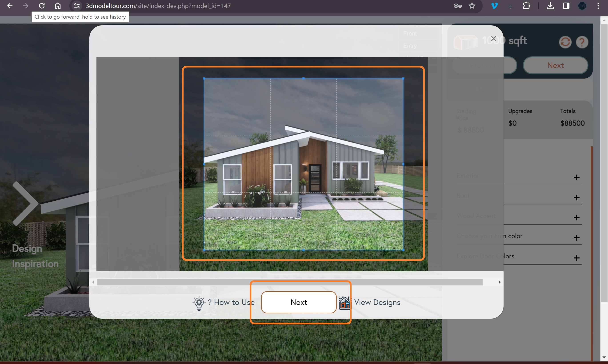The image size is (608, 364).
Task: Open the question mark help icon
Action: tap(582, 42)
